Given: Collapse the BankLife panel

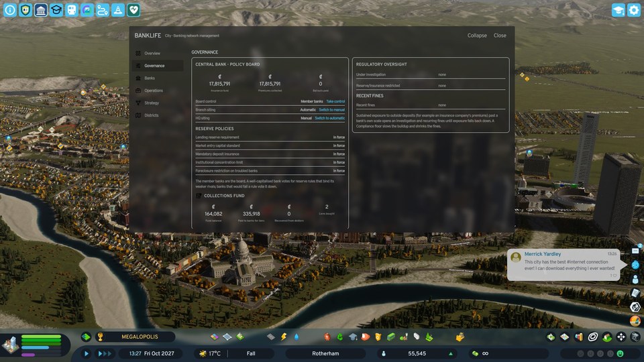Looking at the screenshot, I should (x=477, y=36).
